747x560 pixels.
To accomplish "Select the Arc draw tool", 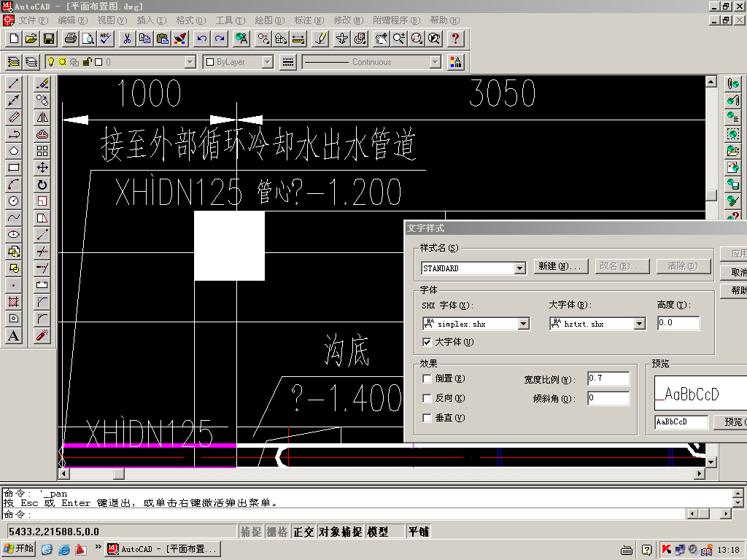I will [14, 184].
